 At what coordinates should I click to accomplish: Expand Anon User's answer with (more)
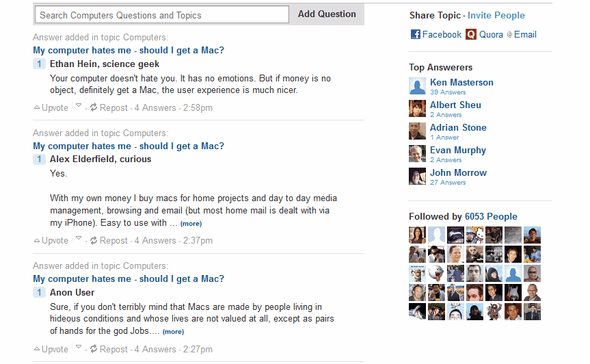(x=173, y=332)
